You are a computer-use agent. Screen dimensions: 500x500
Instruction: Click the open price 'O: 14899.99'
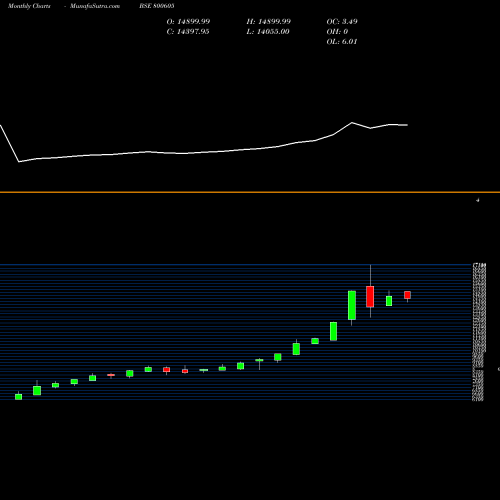pyautogui.click(x=188, y=22)
